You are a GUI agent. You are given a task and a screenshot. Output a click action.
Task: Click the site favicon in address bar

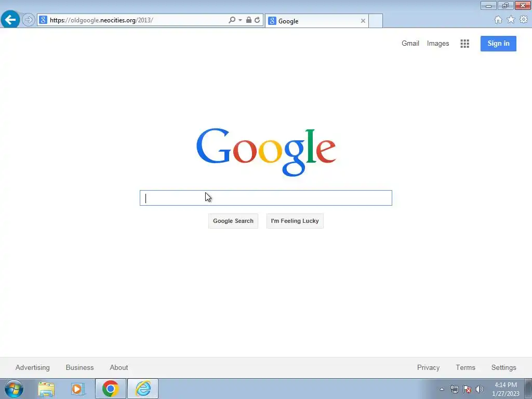point(43,20)
